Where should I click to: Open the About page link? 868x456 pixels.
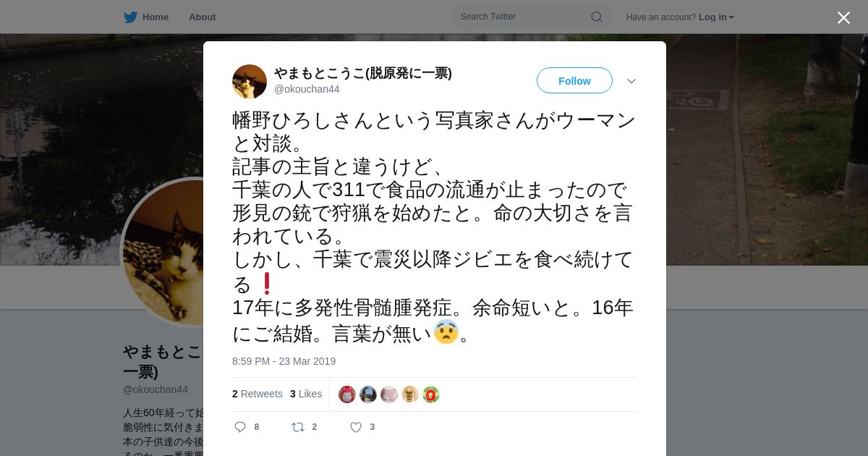203,17
